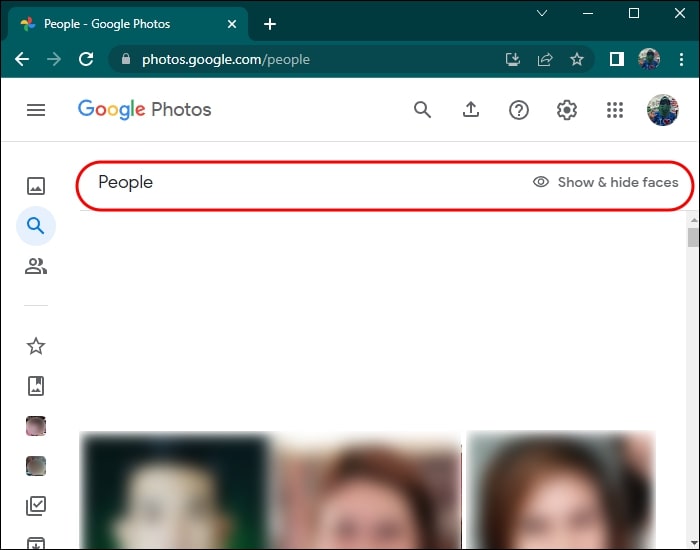700x550 pixels.
Task: Open Favorites star in sidebar
Action: 36,346
